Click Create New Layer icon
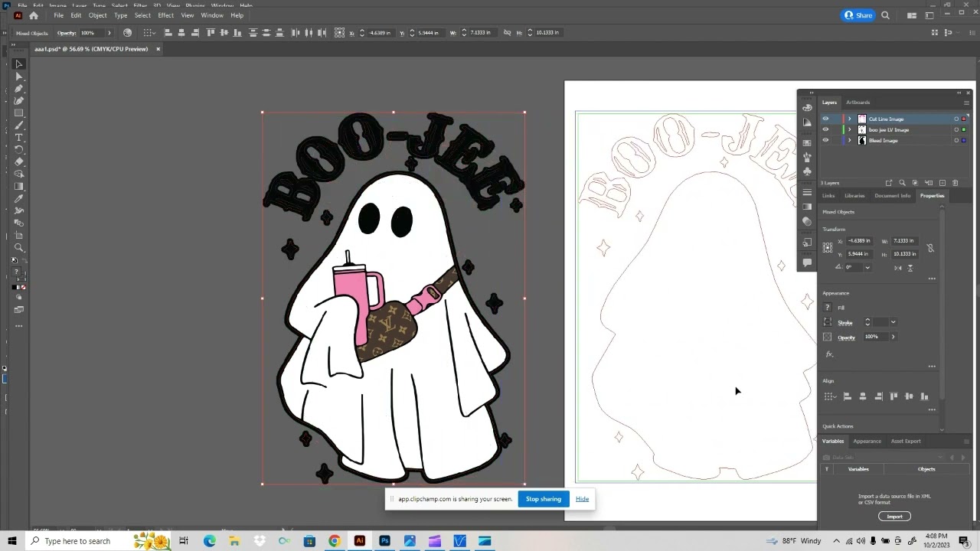Viewport: 980px width, 551px height. pos(942,183)
